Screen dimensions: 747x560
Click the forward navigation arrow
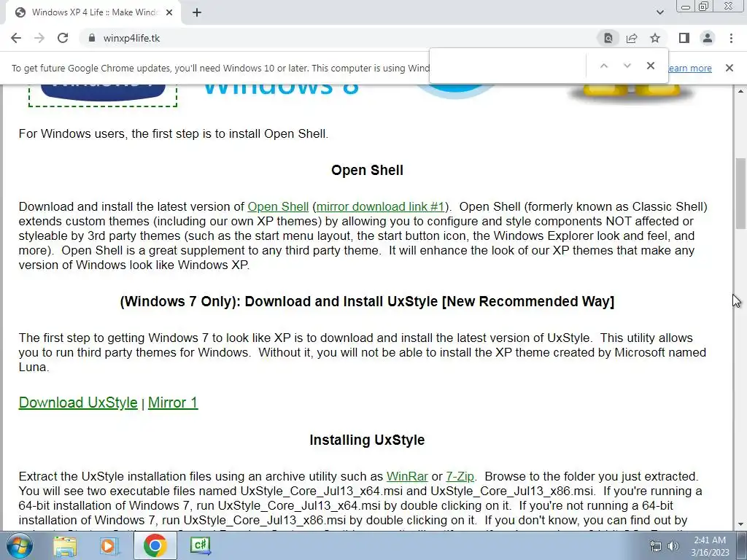click(x=39, y=38)
